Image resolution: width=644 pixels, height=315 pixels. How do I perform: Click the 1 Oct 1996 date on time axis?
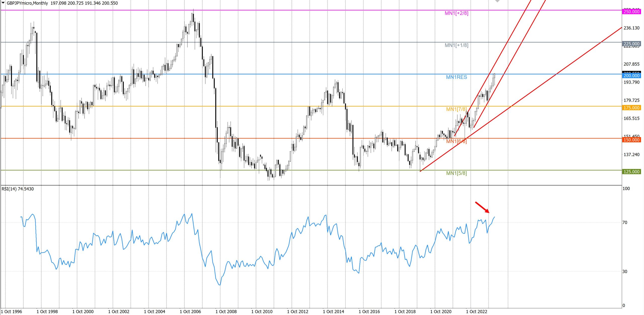(11, 311)
